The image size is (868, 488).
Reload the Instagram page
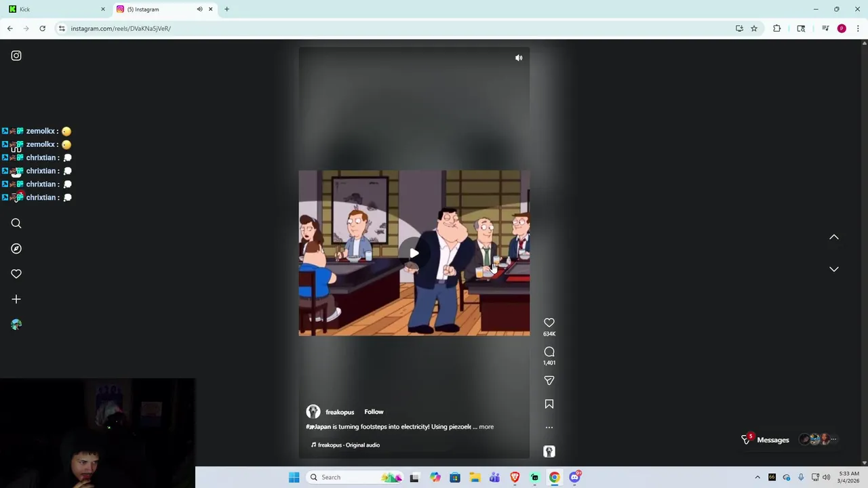[x=42, y=28]
